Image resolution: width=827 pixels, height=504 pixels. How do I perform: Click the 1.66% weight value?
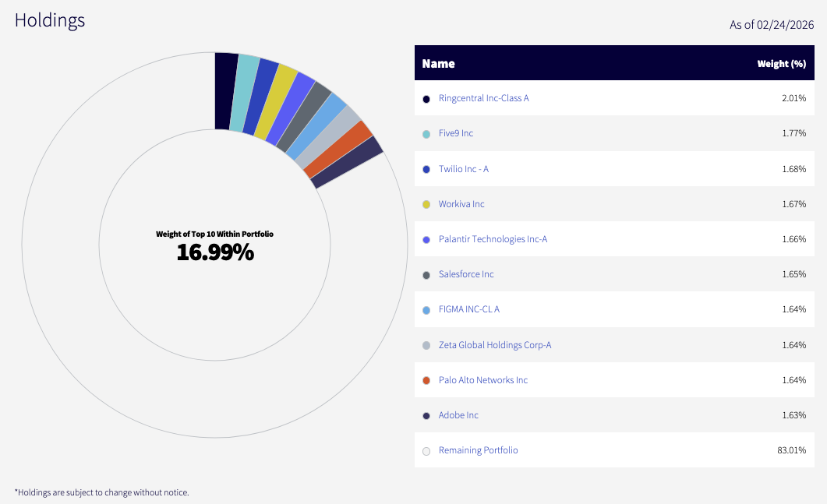coord(793,239)
